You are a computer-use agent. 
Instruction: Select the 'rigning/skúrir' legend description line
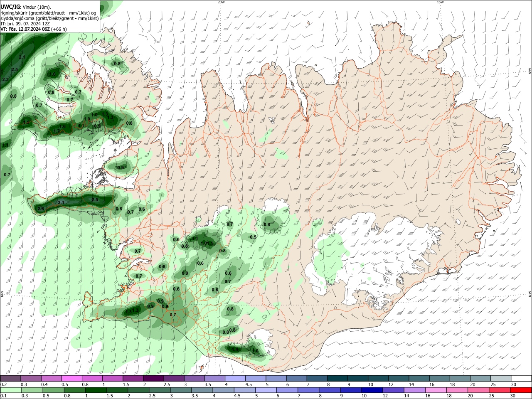tap(48, 13)
